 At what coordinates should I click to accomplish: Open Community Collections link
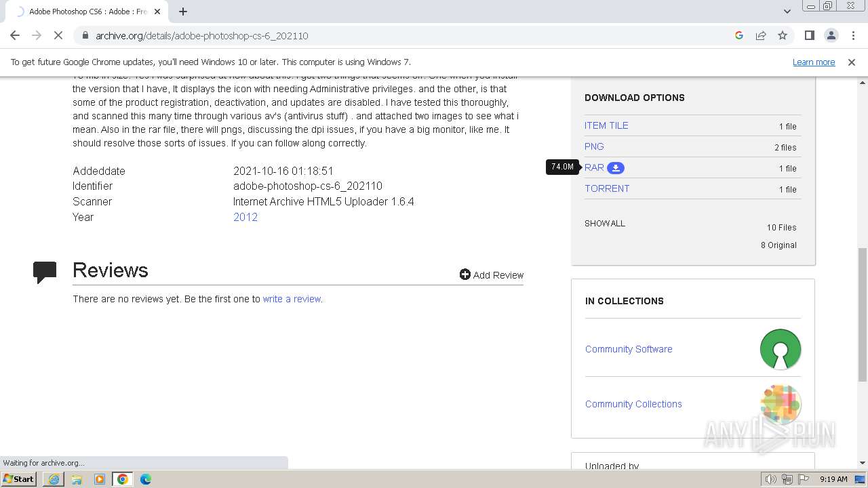pos(633,404)
